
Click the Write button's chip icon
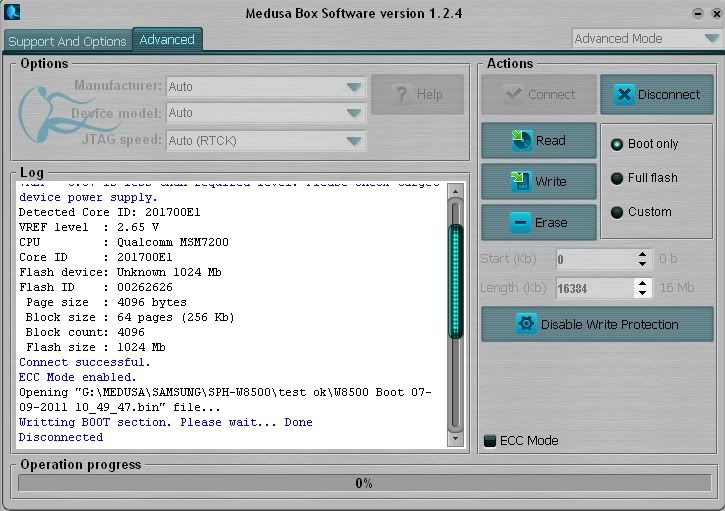[521, 181]
